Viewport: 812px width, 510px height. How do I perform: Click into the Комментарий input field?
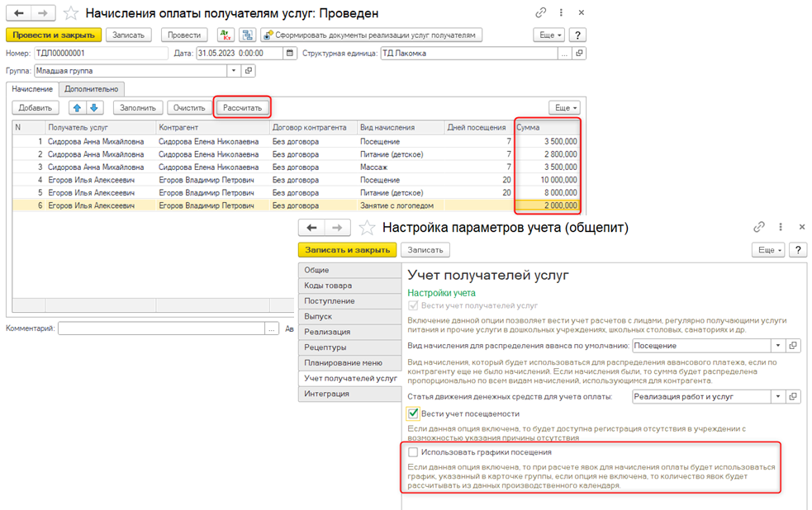[x=161, y=328]
